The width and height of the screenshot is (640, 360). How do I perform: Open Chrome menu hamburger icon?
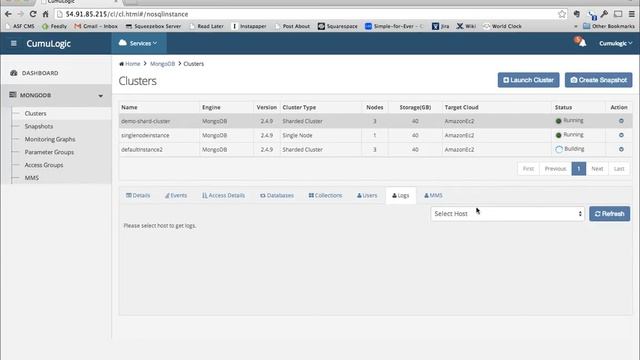tap(631, 14)
